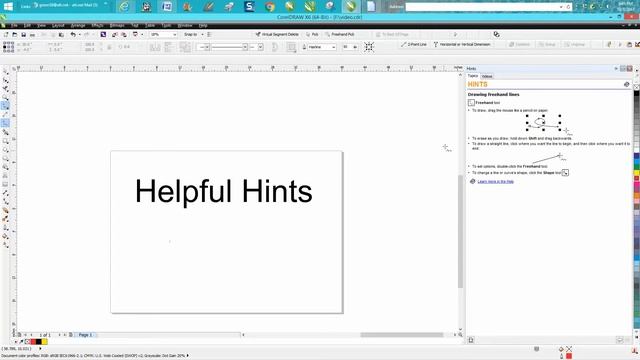Open the Bitmaps menu

(117, 25)
